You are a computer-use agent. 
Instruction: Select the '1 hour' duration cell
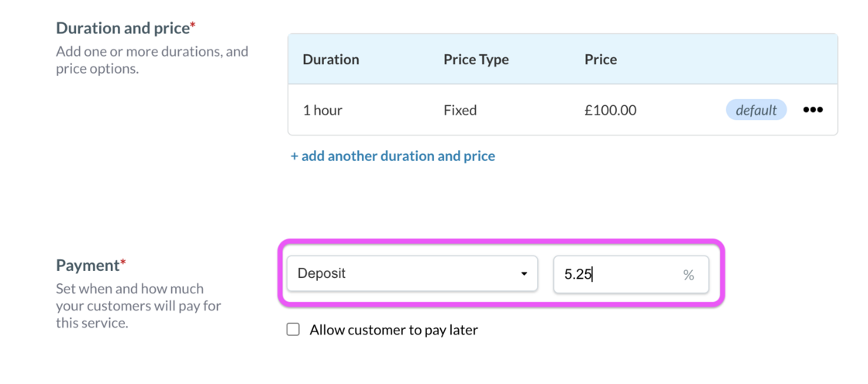pyautogui.click(x=322, y=110)
